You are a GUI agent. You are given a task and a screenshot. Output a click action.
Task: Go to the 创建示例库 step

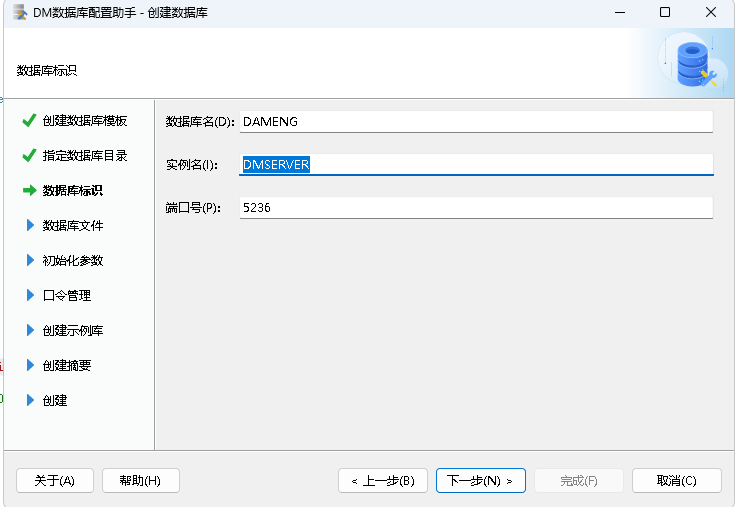[73, 330]
